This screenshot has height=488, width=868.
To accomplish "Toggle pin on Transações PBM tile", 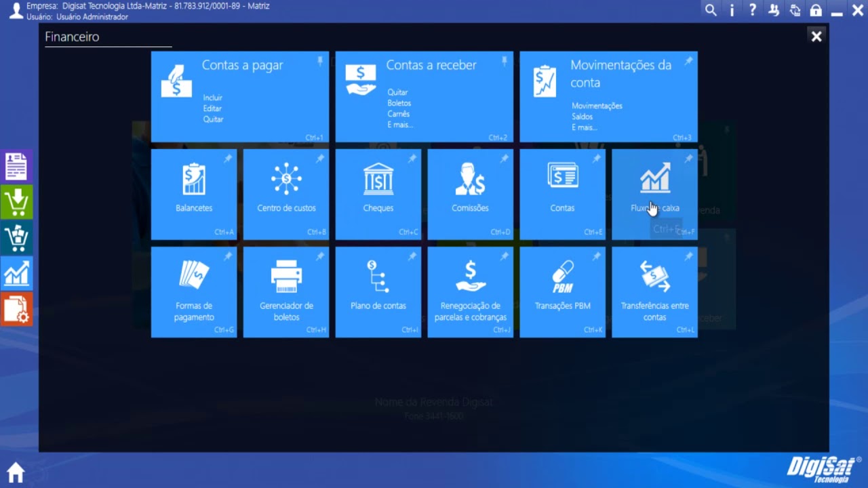I will tap(597, 256).
